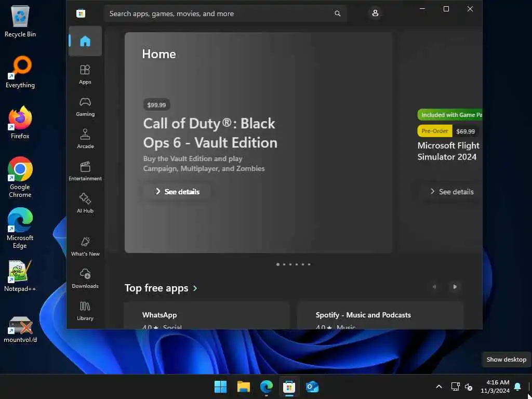This screenshot has height=399, width=532.
Task: Select the Notepad++ desktop shortcut
Action: [x=20, y=276]
